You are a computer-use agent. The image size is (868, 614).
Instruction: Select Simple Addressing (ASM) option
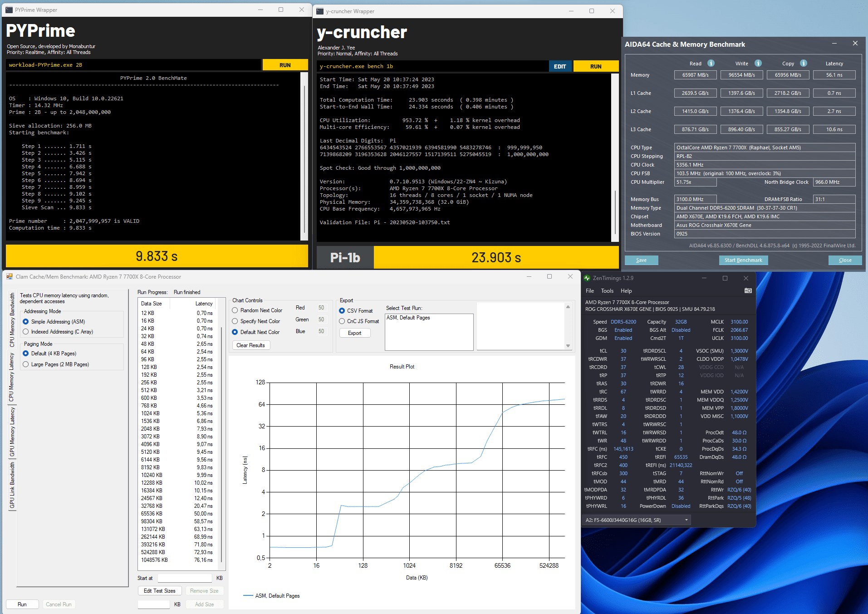pos(26,321)
